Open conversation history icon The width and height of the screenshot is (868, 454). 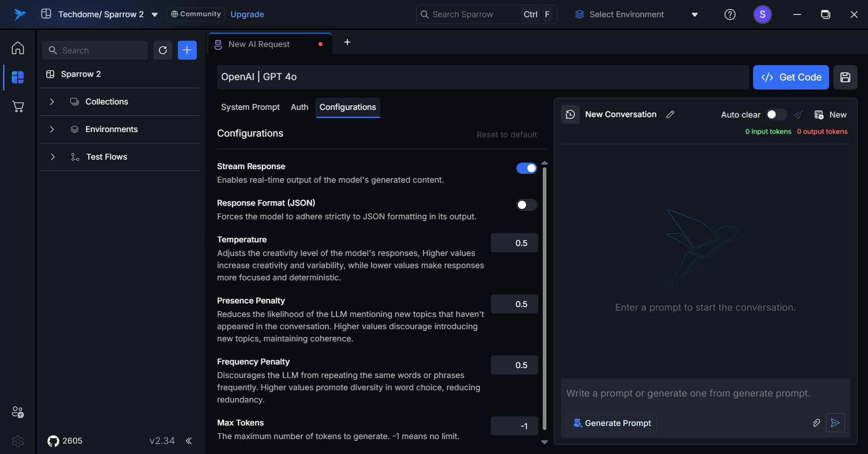570,114
